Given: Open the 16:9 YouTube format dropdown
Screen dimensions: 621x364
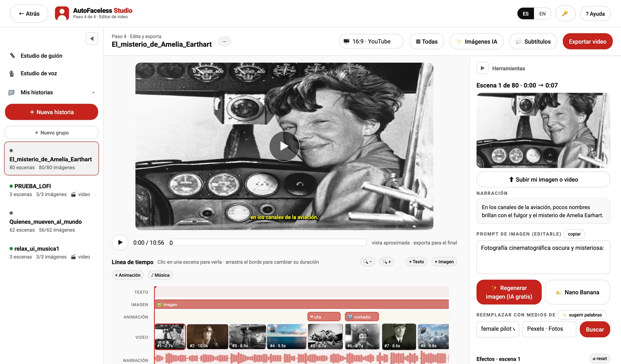Looking at the screenshot, I should click(371, 41).
